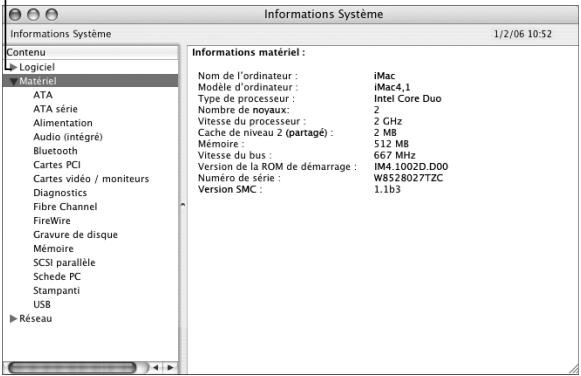
Task: Click the Contenu column header
Action: pos(91,53)
